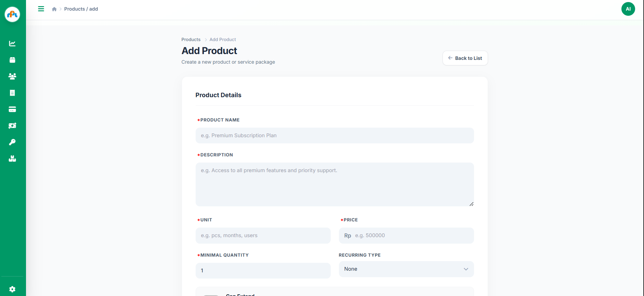Open the money transfer icon in sidebar
This screenshot has width=644, height=296.
coord(12,126)
